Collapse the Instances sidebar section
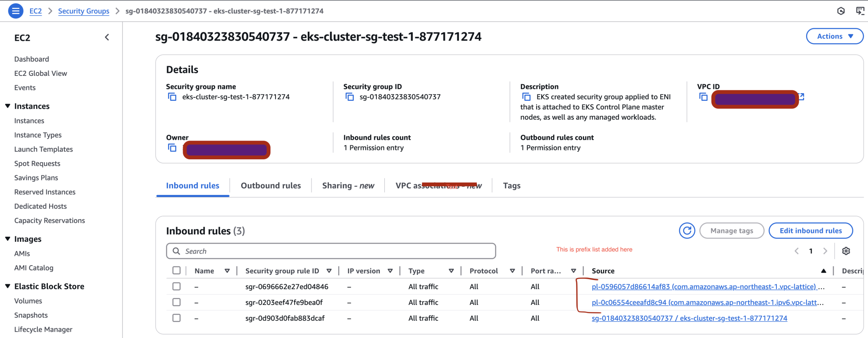 (8, 106)
